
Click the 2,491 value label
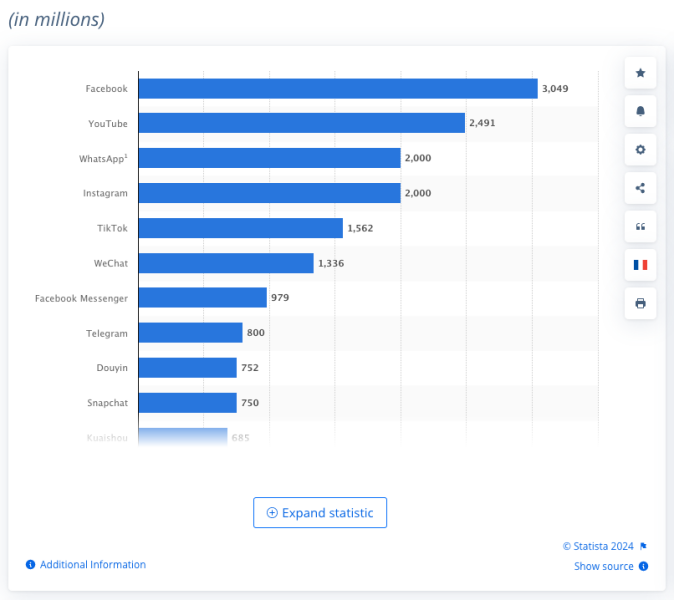(482, 123)
